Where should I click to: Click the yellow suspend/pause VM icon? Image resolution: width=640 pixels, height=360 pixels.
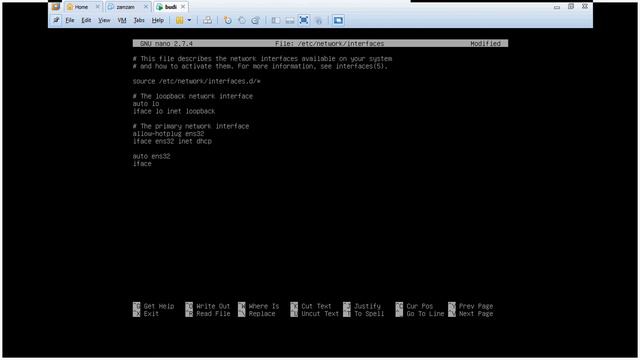pyautogui.click(x=180, y=20)
